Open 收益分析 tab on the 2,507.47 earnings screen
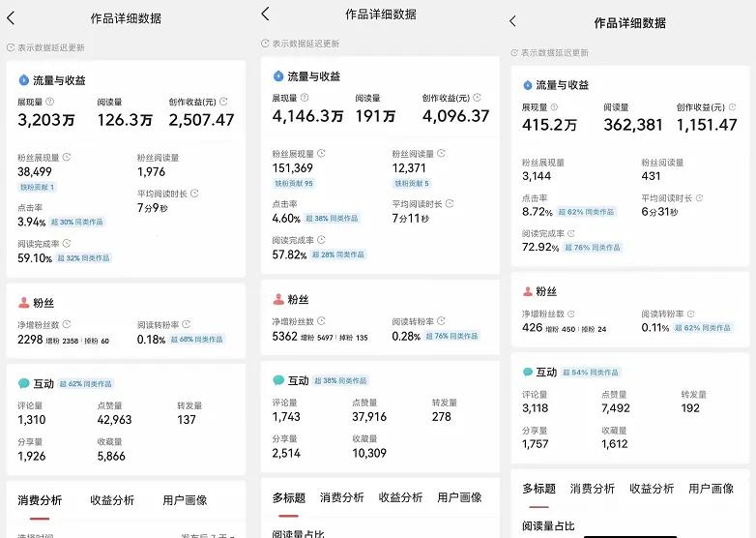Viewport: 756px width, 538px height. (112, 500)
